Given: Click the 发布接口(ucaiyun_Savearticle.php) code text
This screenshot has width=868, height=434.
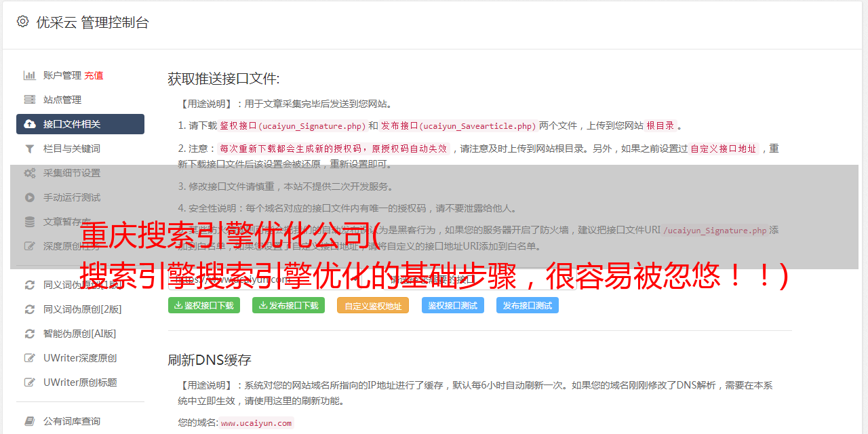Looking at the screenshot, I should tap(458, 126).
